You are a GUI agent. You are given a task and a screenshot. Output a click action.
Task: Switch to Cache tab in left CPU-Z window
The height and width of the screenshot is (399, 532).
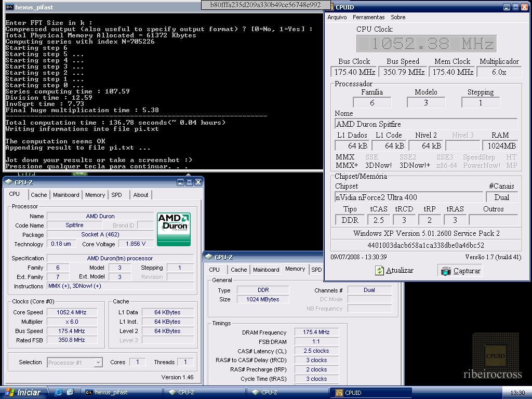(x=38, y=195)
